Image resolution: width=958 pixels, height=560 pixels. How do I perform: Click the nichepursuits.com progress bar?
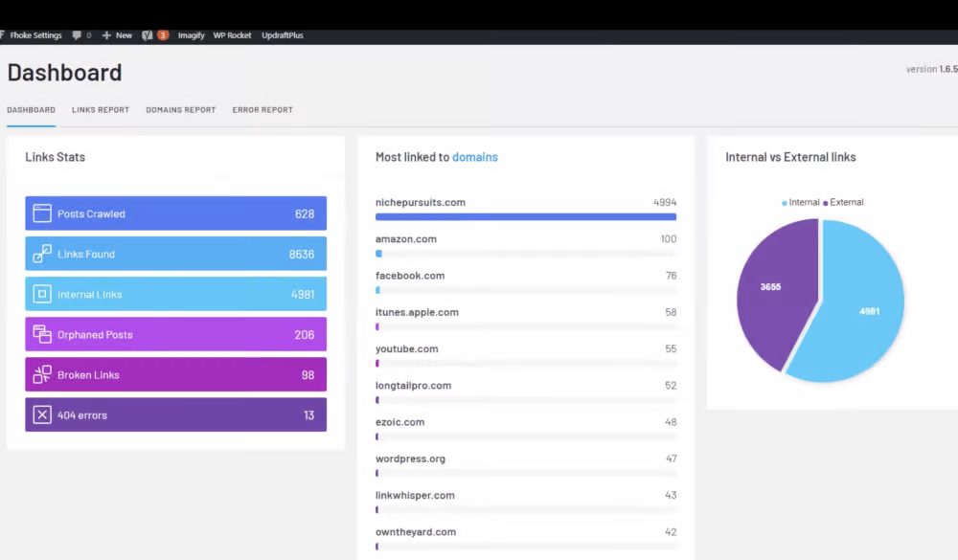point(526,216)
